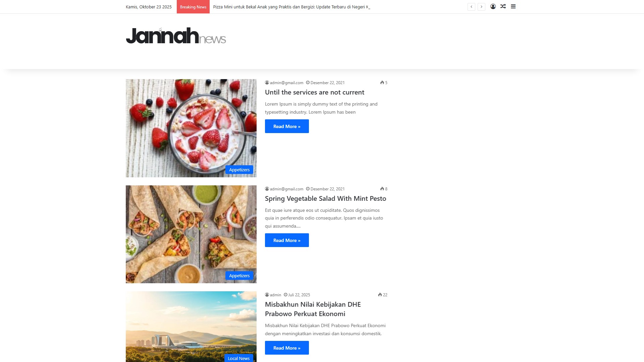The image size is (644, 362).
Task: Open the user login icon
Action: (x=493, y=6)
